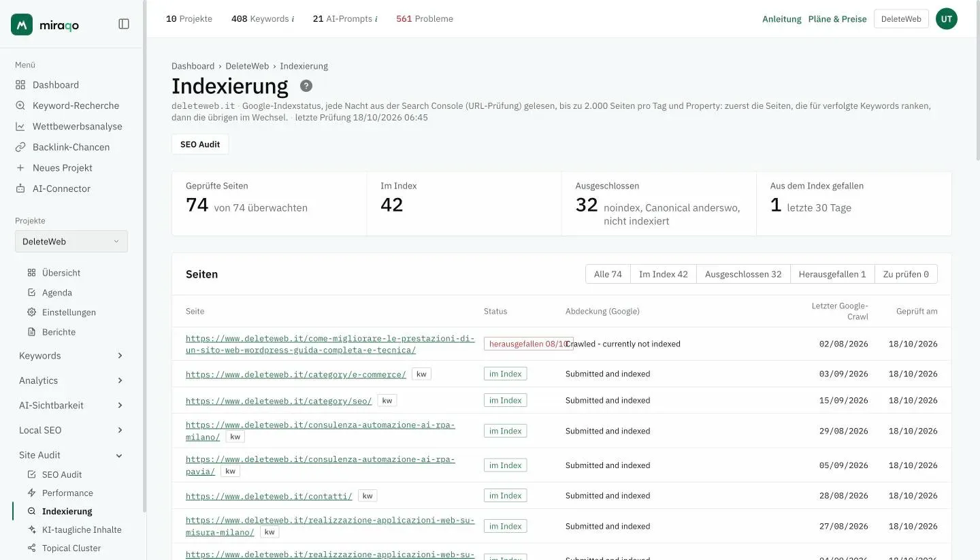Open SEO Audit in the sidebar
The width and height of the screenshot is (980, 560).
click(62, 474)
